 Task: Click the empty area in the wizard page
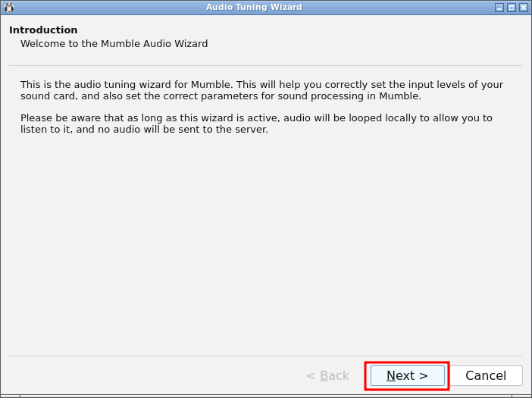(265, 243)
